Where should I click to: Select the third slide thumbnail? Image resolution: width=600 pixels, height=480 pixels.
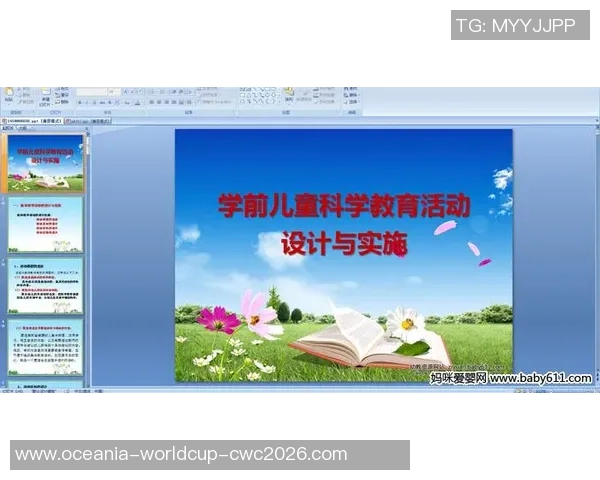46,286
